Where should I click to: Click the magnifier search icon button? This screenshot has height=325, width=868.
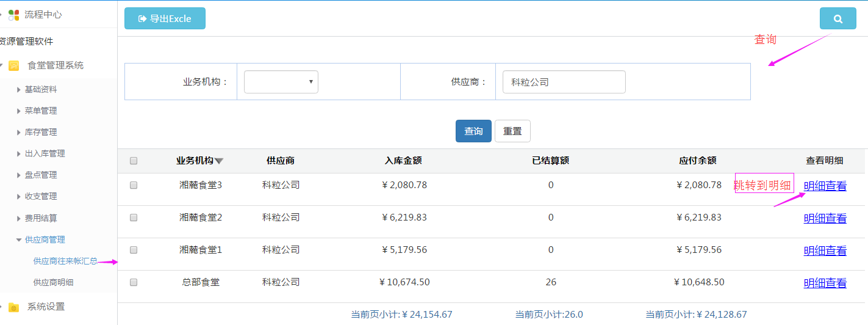838,18
